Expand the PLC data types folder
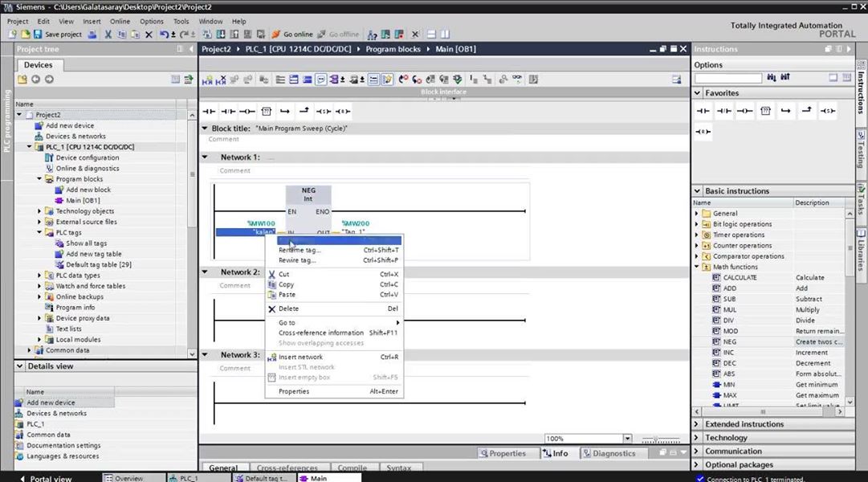 coord(39,276)
